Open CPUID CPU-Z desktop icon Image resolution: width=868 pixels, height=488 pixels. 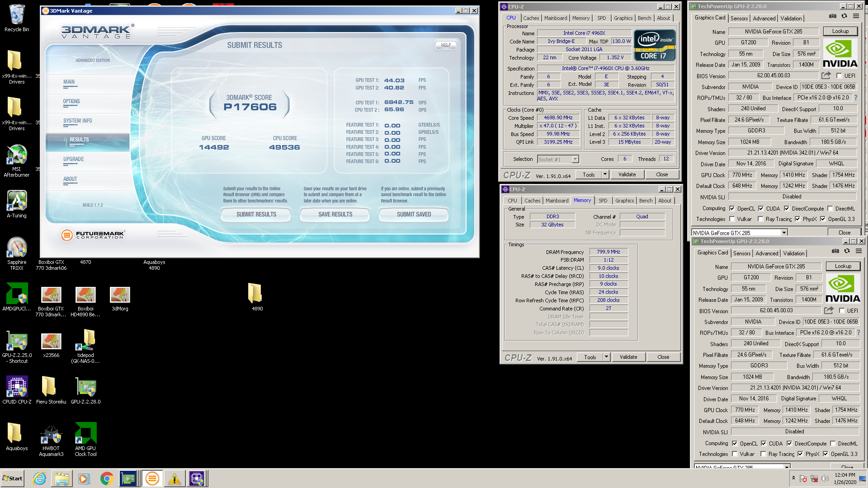pyautogui.click(x=17, y=390)
